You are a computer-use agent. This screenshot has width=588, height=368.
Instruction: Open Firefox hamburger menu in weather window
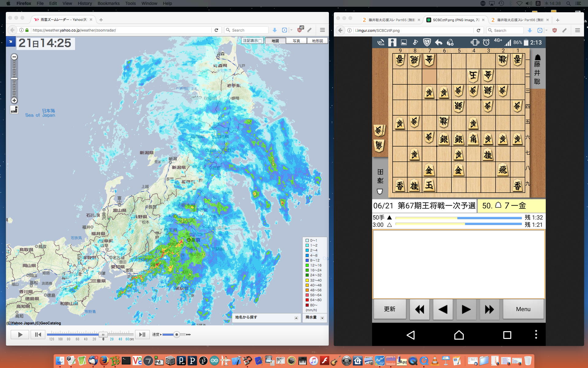[322, 30]
